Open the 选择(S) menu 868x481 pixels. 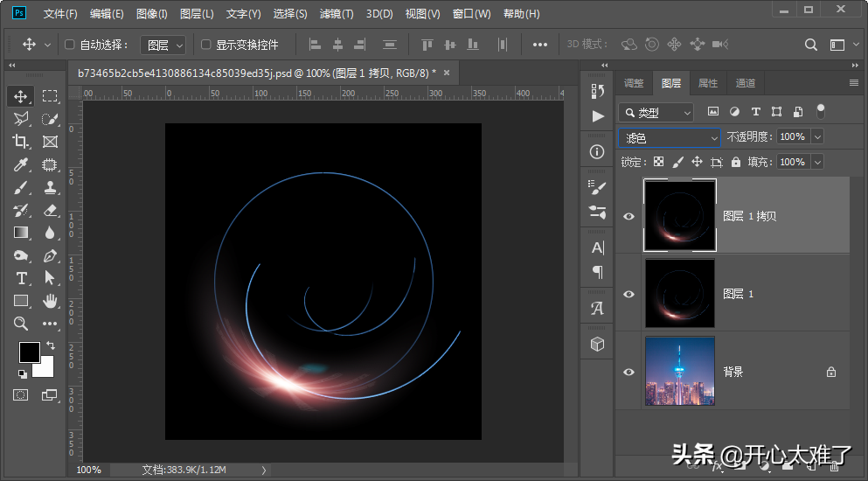coord(290,14)
